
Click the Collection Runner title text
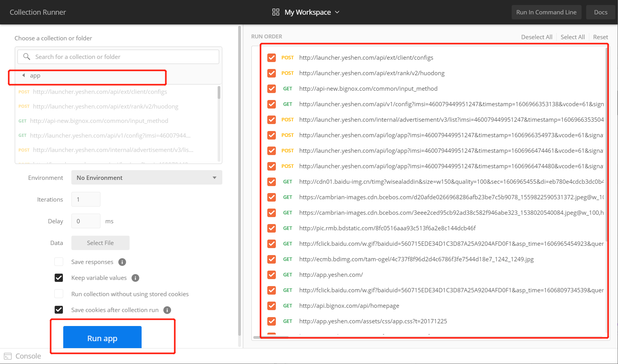[38, 12]
